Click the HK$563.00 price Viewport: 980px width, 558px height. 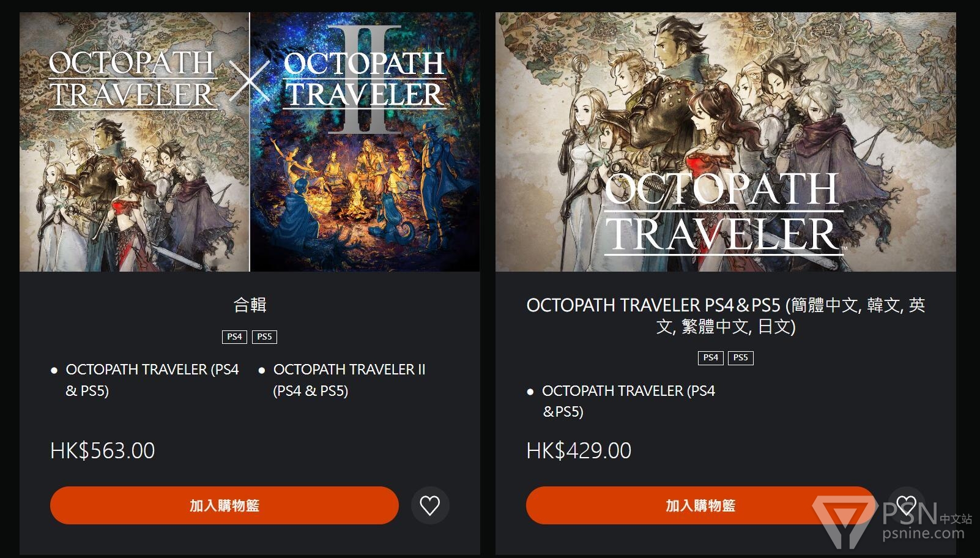(x=103, y=451)
